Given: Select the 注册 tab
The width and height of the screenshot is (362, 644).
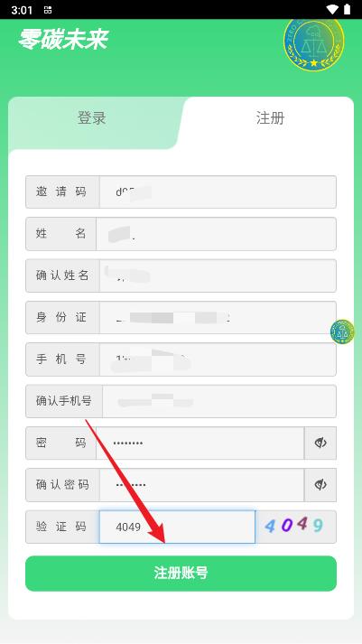Looking at the screenshot, I should point(270,118).
